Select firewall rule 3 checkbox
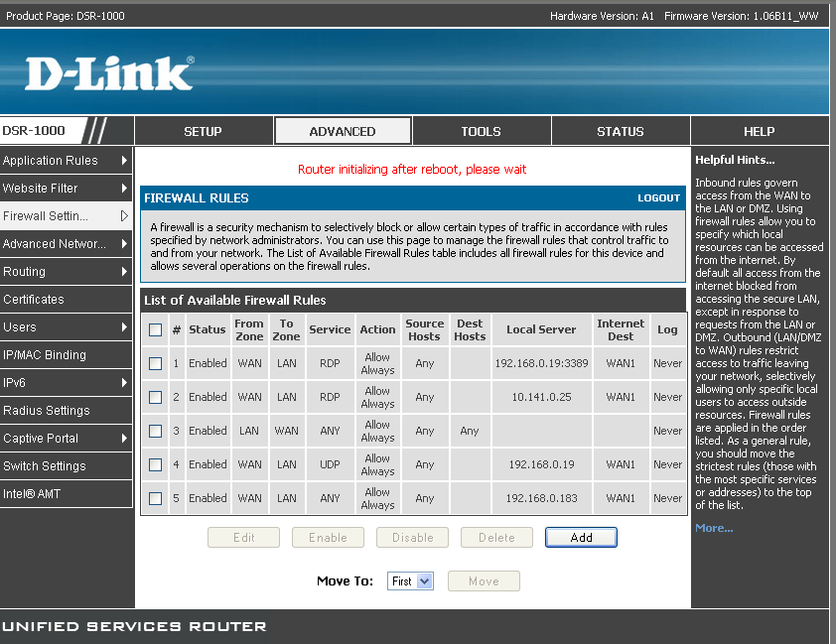Image resolution: width=836 pixels, height=644 pixels. pyautogui.click(x=155, y=431)
